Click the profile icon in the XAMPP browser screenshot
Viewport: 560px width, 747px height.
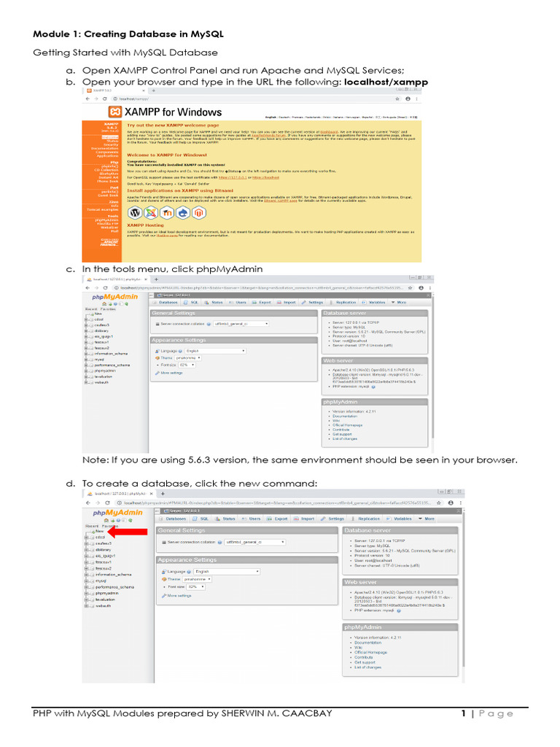click(408, 99)
